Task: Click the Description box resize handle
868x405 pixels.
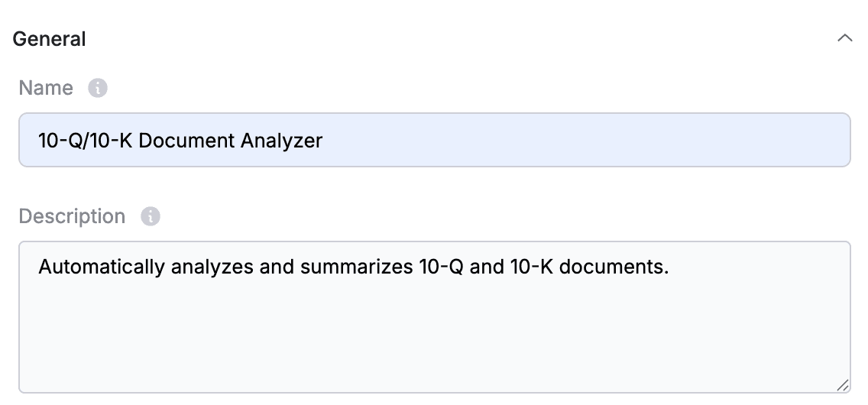Action: (x=842, y=385)
